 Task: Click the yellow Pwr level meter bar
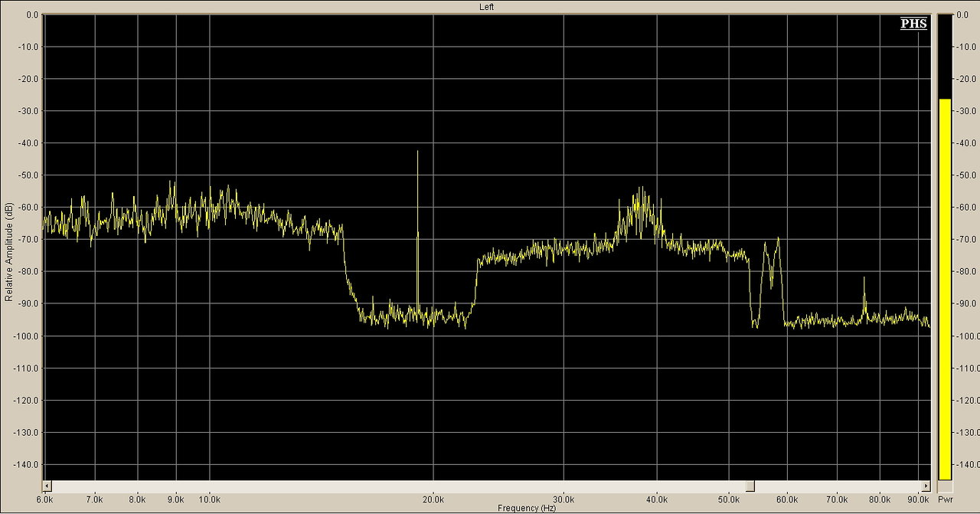coord(945,289)
